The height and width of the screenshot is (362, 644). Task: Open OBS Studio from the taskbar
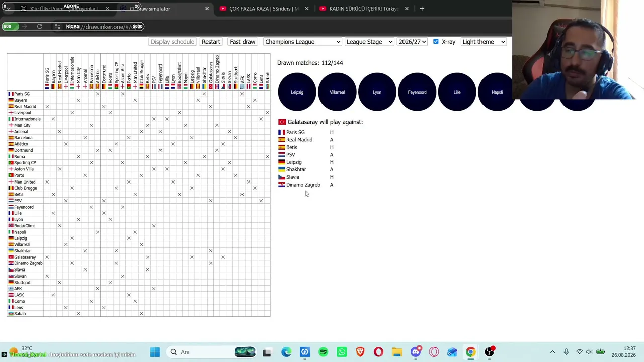490,352
